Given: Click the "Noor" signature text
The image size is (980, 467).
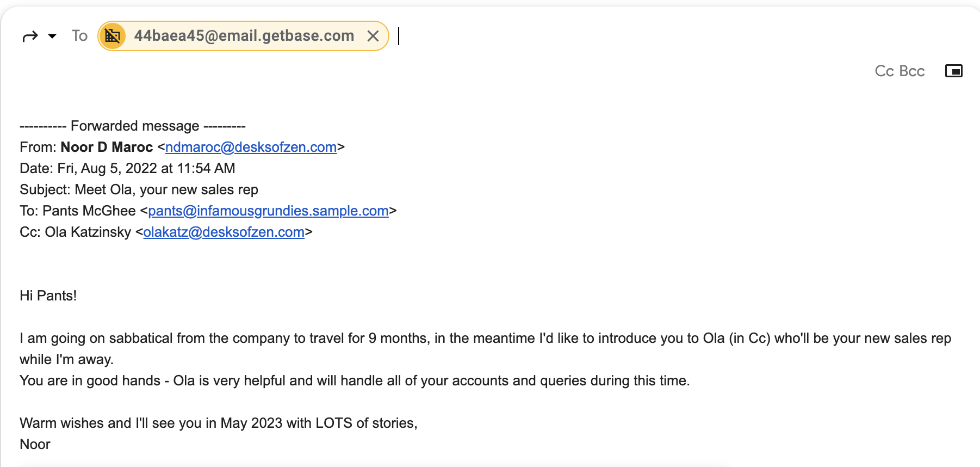Looking at the screenshot, I should tap(35, 445).
